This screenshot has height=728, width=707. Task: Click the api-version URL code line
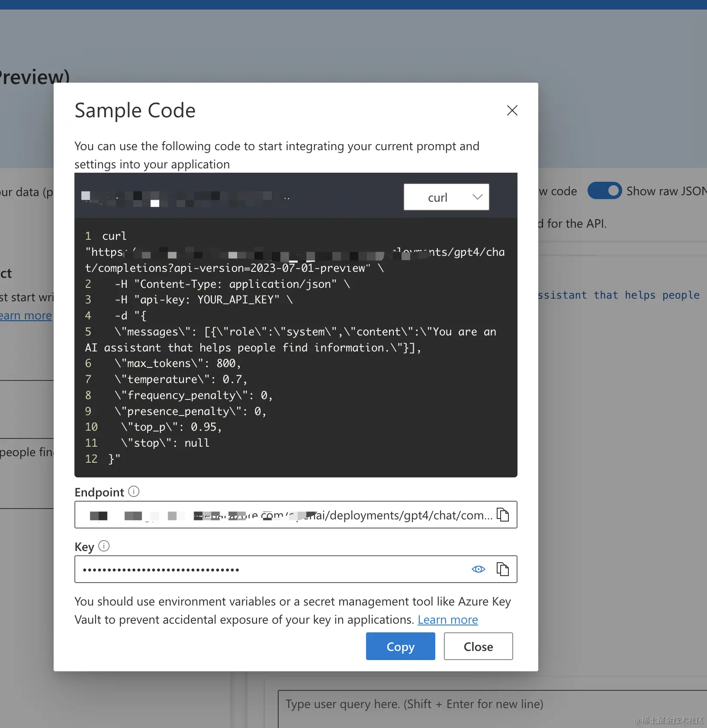tap(235, 268)
